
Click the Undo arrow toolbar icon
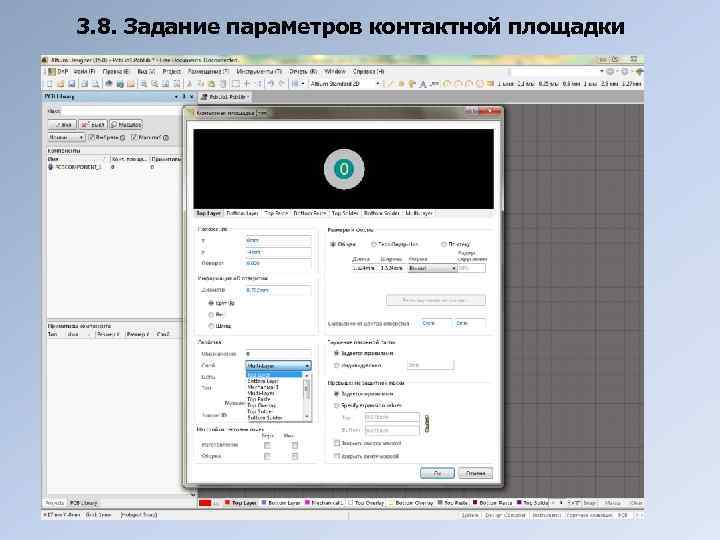[271, 84]
